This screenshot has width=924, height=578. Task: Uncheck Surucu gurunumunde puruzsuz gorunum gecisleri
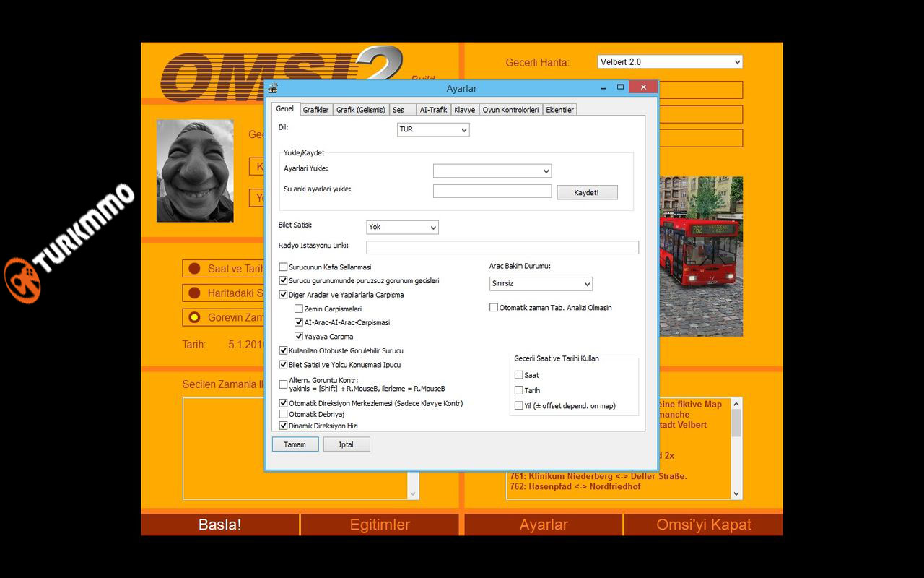[284, 280]
